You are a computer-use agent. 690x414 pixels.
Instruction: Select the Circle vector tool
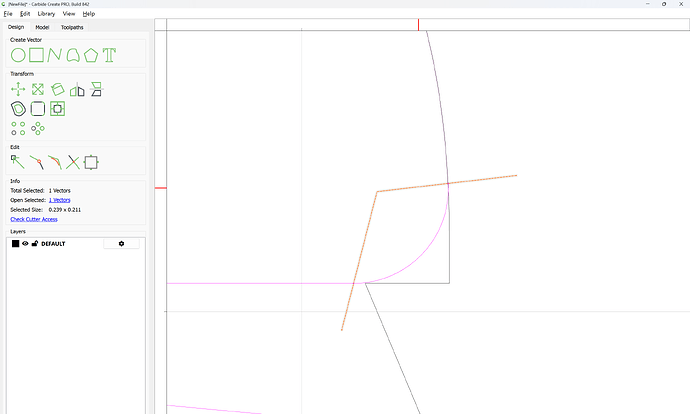pos(18,55)
